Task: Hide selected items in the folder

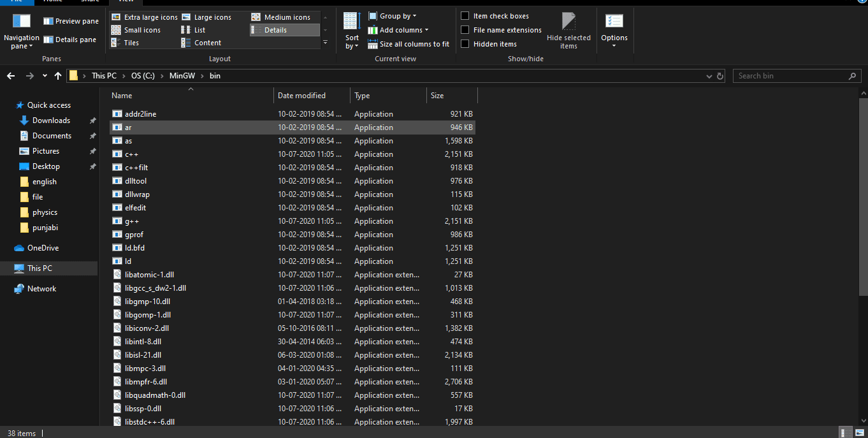Action: point(568,30)
